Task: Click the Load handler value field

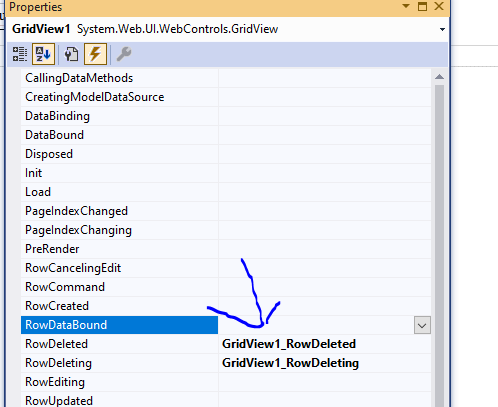Action: pos(325,192)
